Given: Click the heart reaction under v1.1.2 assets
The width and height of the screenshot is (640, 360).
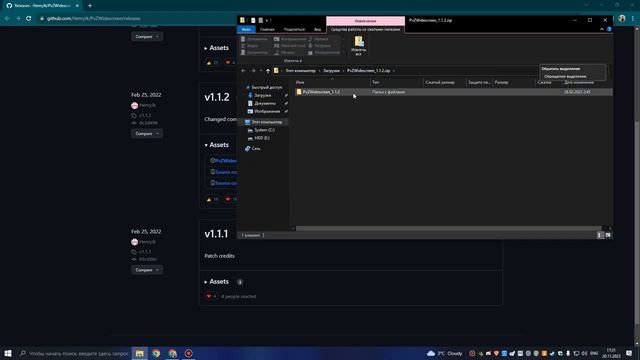Looking at the screenshot, I should coord(231,199).
